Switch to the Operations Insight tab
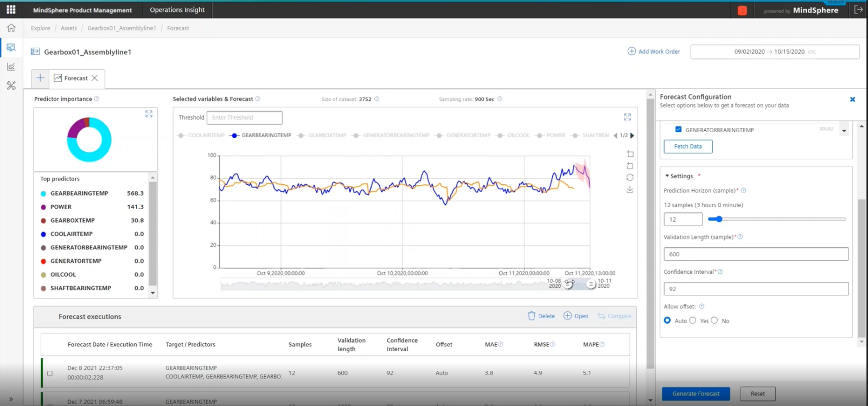The image size is (868, 406). (x=177, y=10)
